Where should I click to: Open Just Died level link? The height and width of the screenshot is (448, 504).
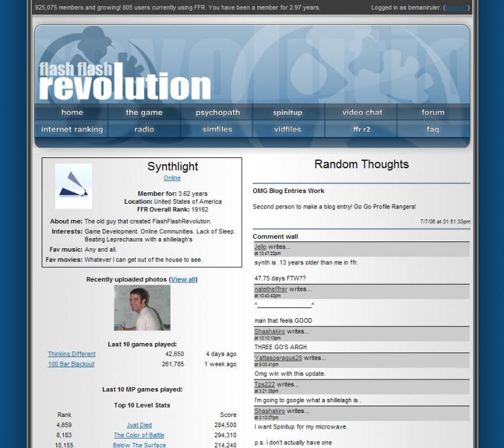(x=139, y=425)
